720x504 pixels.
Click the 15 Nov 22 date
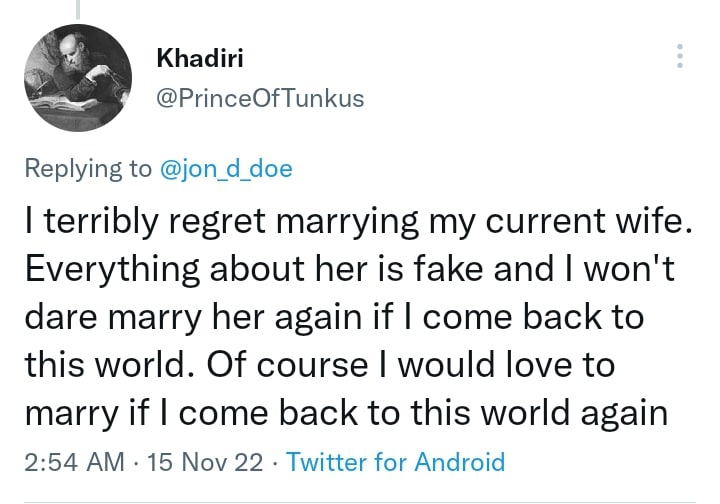tap(205, 462)
